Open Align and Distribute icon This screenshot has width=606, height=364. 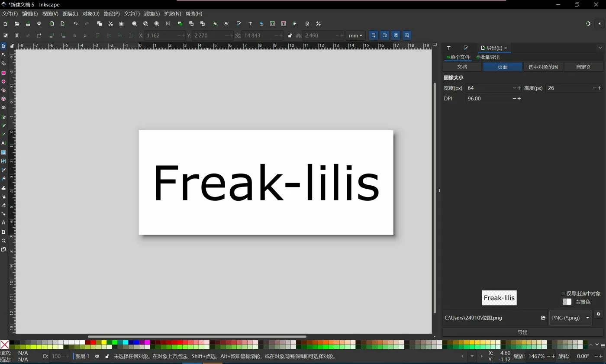point(295,23)
